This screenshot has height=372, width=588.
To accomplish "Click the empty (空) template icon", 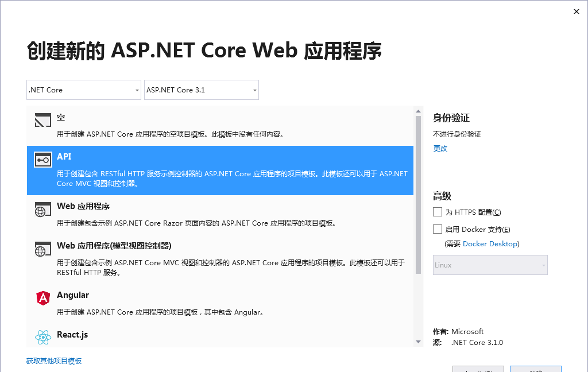I will [x=42, y=120].
